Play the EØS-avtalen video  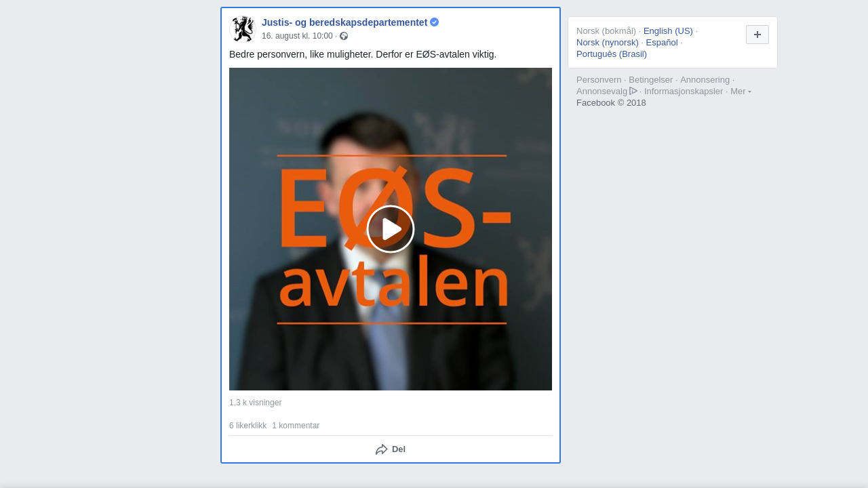click(391, 229)
